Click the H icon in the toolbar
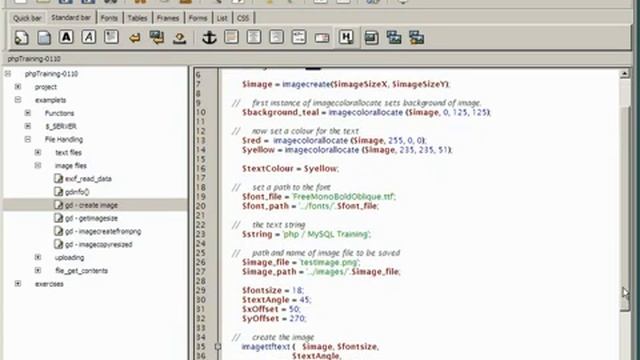Image resolution: width=640 pixels, height=360 pixels. [x=346, y=38]
